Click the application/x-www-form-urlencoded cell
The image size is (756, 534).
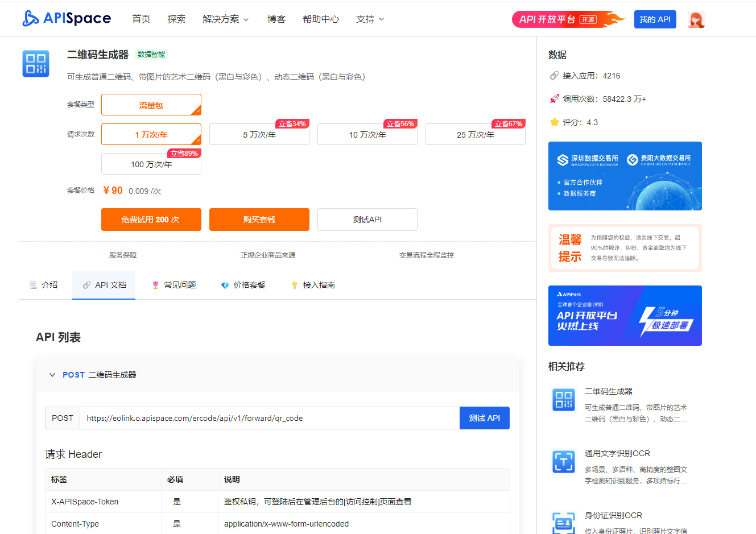pos(364,524)
